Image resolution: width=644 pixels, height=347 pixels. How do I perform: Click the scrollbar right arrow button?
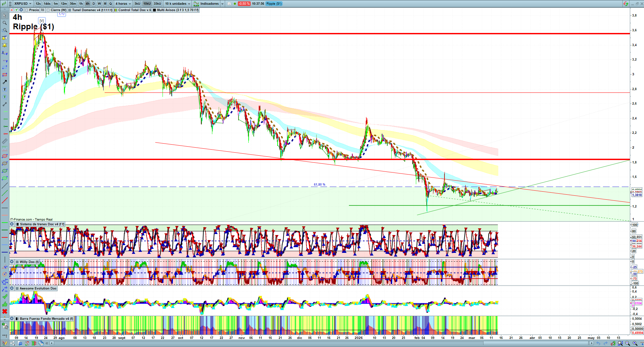[x=591, y=343]
